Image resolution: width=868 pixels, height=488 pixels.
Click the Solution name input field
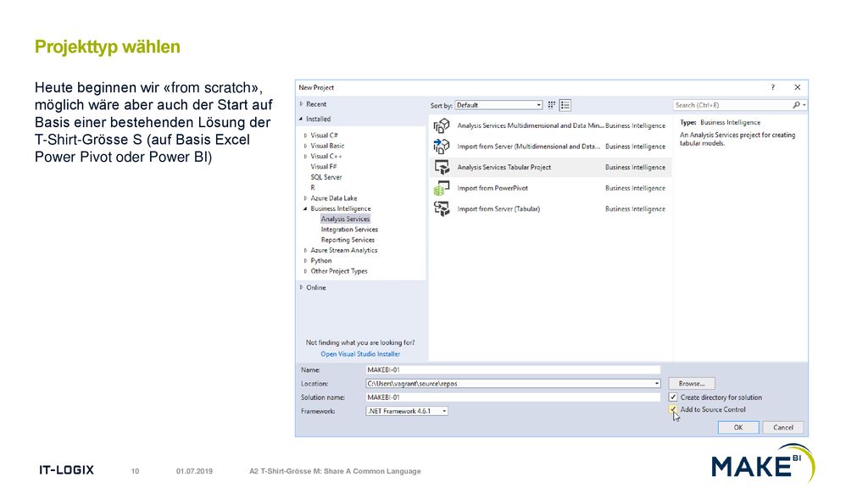click(513, 397)
